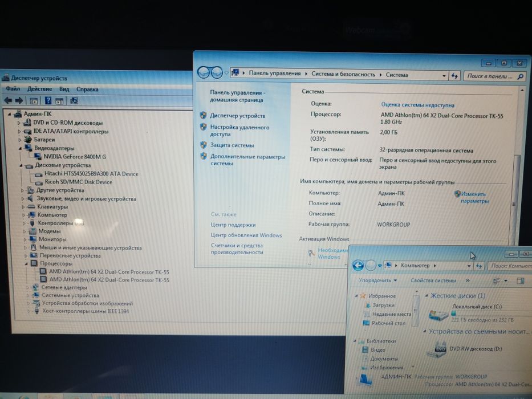The image size is (532, 399).
Task: Open Счетчики и средства производительности link
Action: click(x=237, y=249)
